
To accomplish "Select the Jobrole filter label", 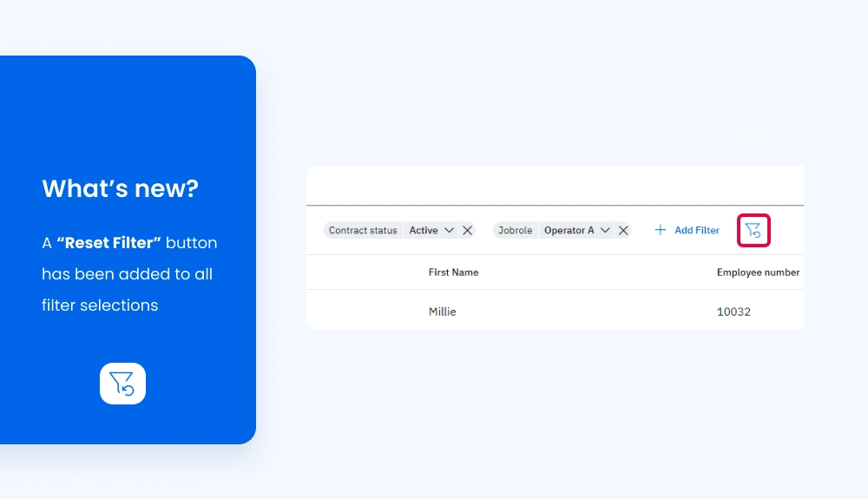I will [x=516, y=231].
